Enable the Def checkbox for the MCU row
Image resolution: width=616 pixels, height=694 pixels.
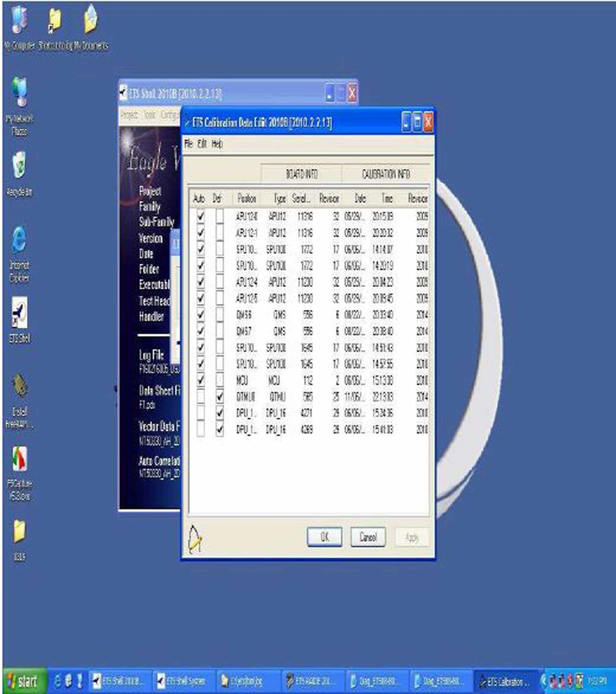[x=220, y=380]
